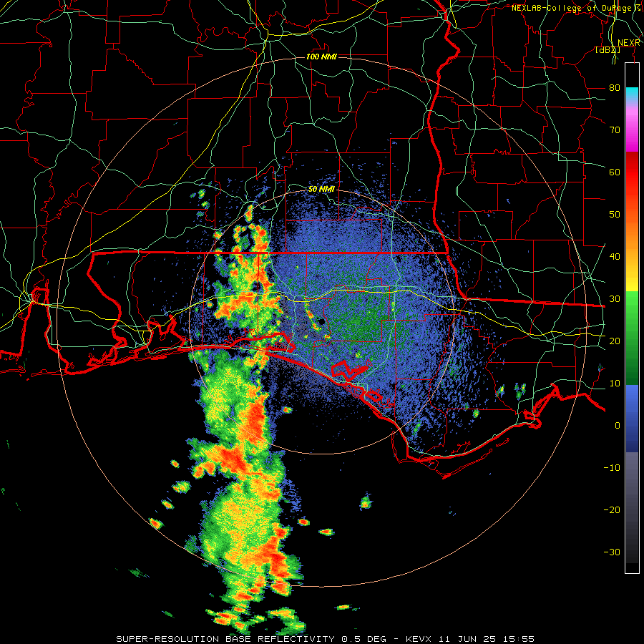Click the black radar site dot at center
This screenshot has width=644, height=644.
point(321,321)
